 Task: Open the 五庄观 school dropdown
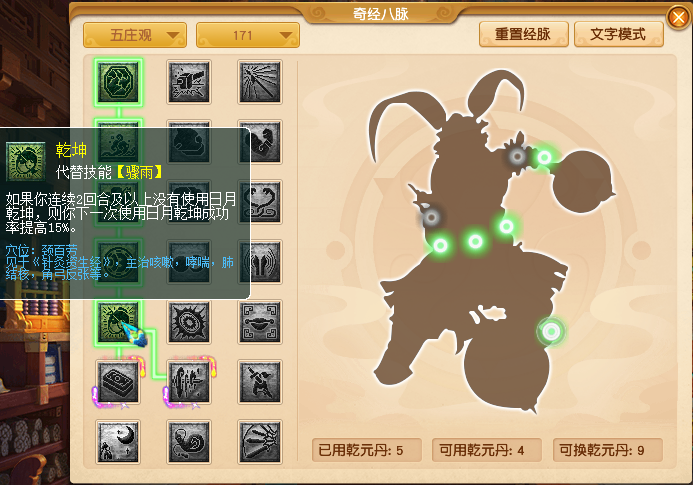135,35
